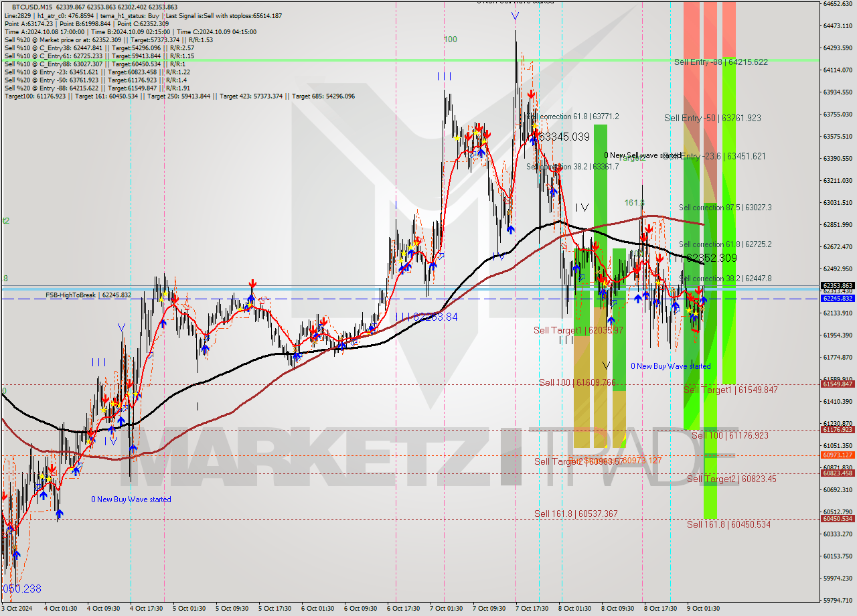The height and width of the screenshot is (616, 857).
Task: Click the 63031.550 price scale value
Action: [838, 202]
